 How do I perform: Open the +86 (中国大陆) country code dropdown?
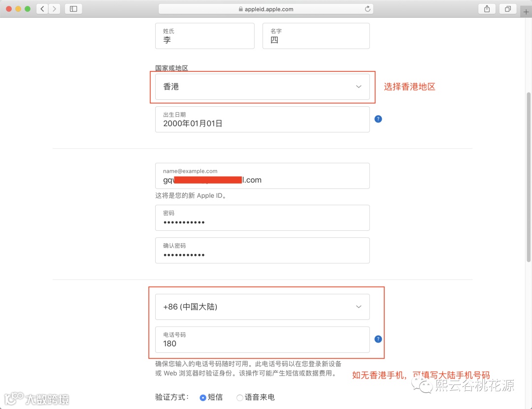pos(262,307)
